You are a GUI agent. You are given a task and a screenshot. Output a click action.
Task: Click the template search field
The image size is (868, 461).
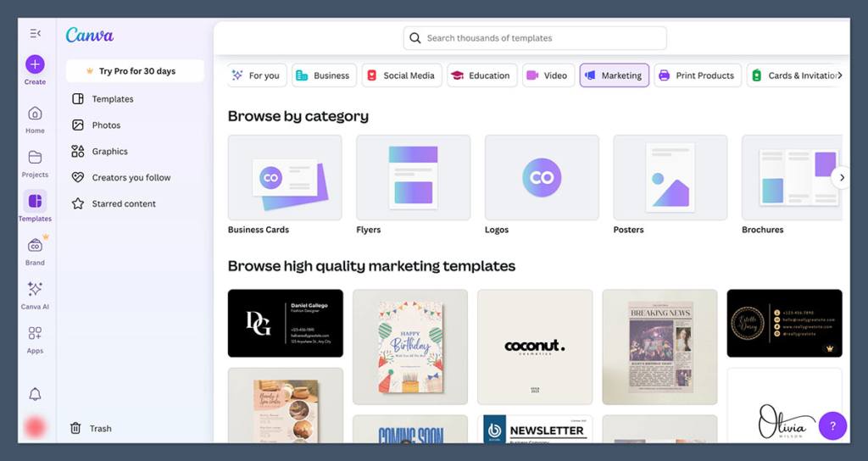[535, 38]
